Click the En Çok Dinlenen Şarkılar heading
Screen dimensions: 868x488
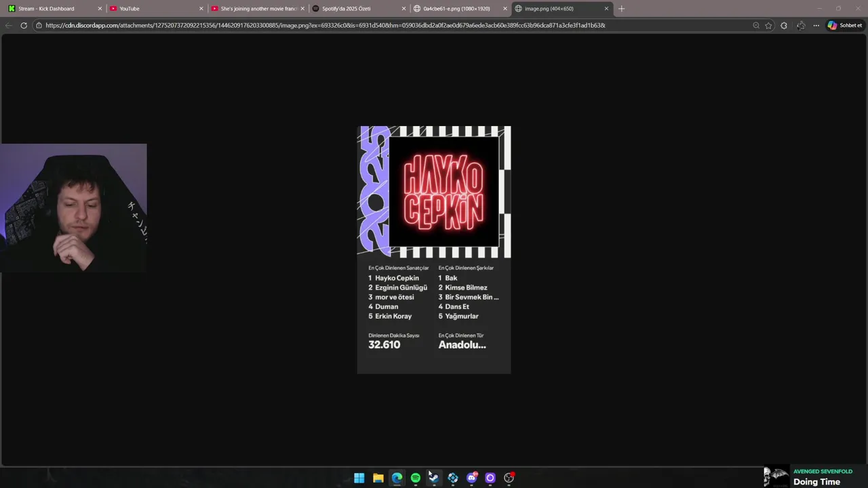pyautogui.click(x=466, y=268)
